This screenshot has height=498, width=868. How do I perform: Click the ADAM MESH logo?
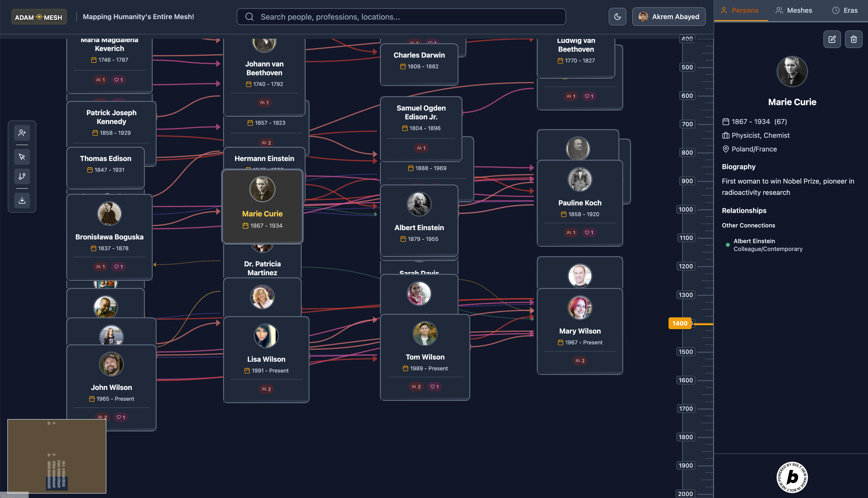click(x=39, y=17)
